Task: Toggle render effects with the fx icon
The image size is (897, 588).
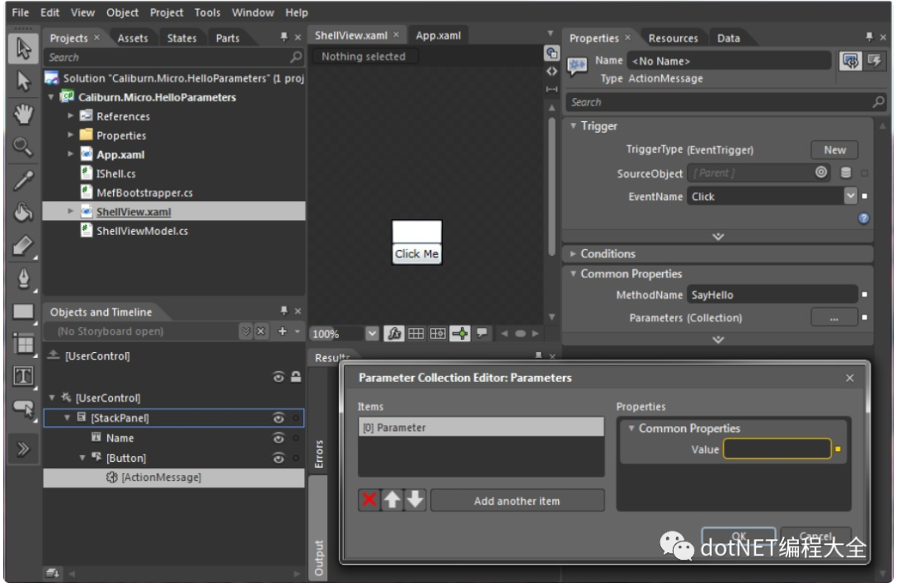Action: tap(394, 334)
